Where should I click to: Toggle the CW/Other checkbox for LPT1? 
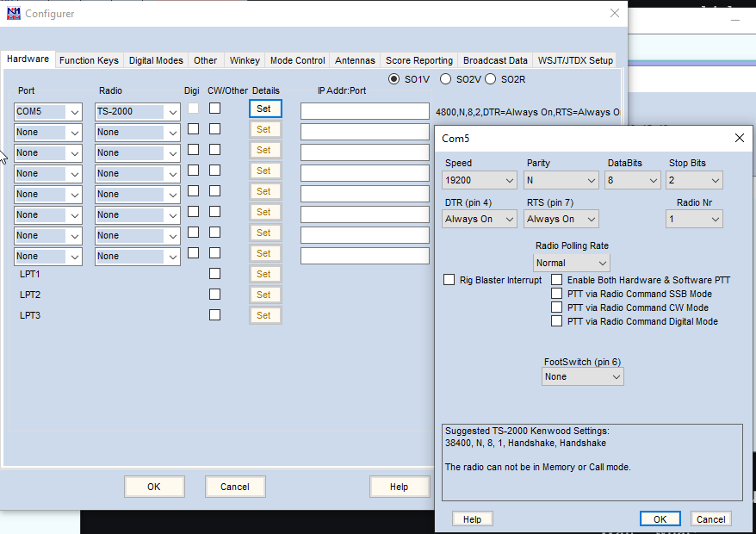coord(214,273)
